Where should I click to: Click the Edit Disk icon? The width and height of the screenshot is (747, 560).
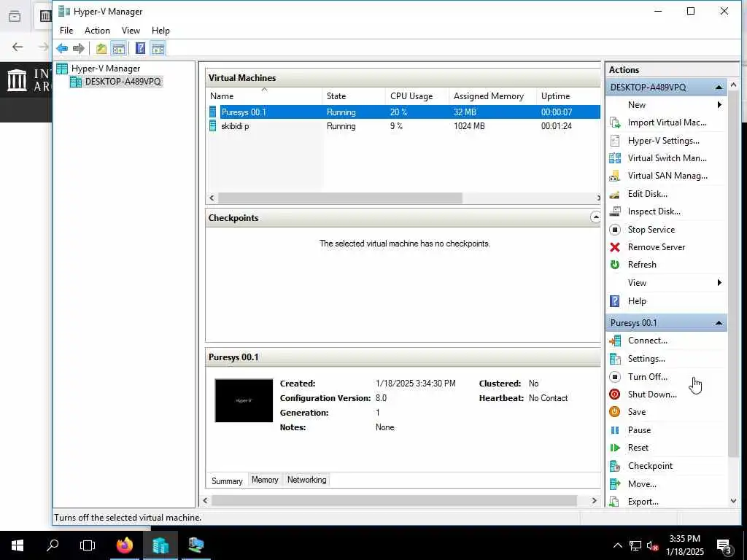[615, 194]
